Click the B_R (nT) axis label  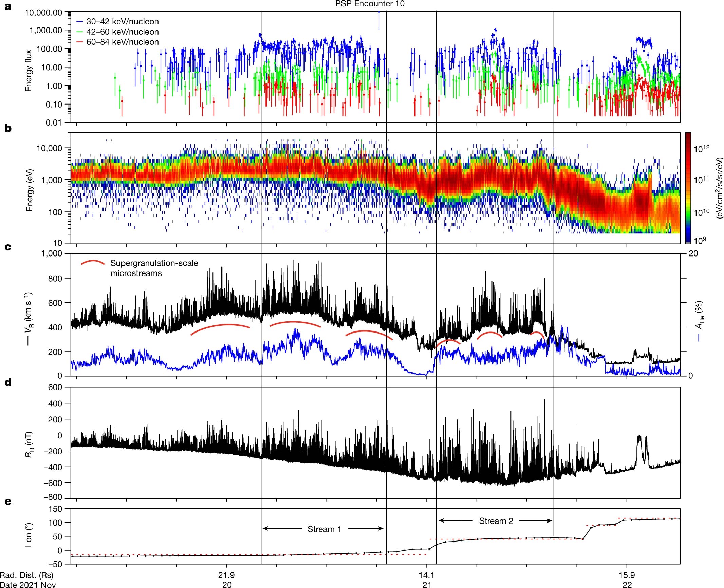30,444
